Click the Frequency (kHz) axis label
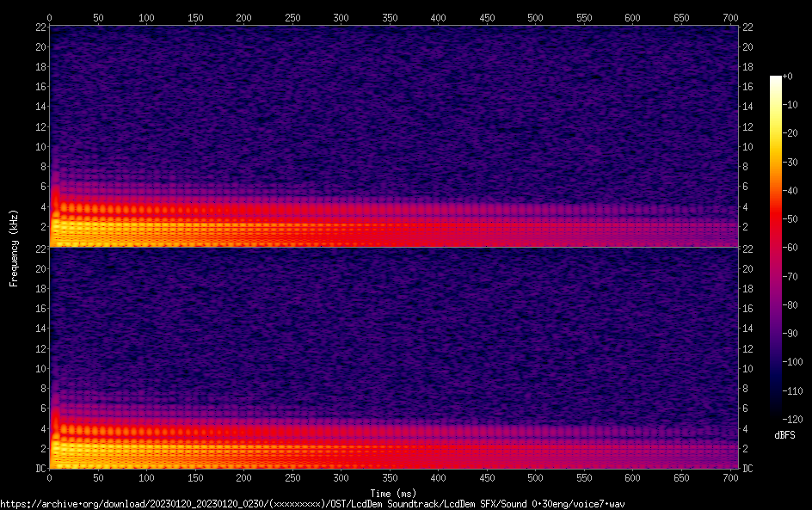Screen dimensions: 812x510 (x=14, y=247)
